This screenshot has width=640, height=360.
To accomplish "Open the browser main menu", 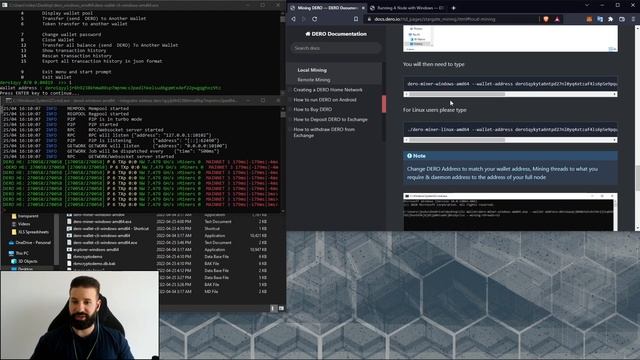I will pos(633,19).
